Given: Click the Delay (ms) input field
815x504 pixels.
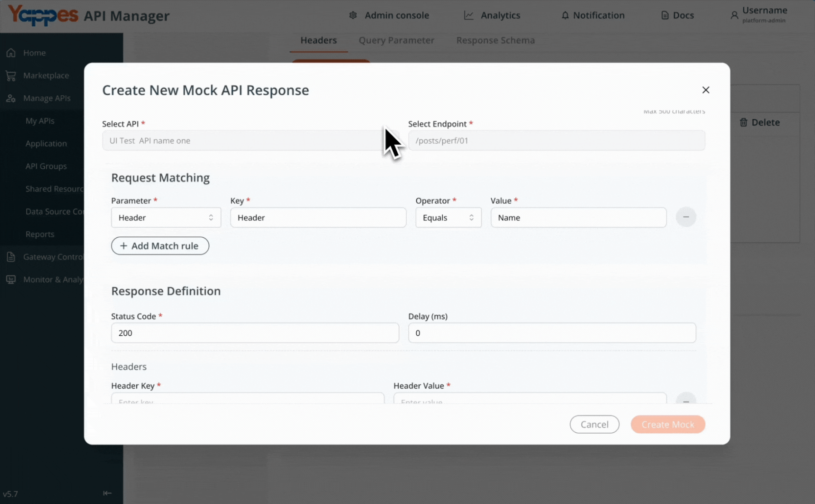Looking at the screenshot, I should click(552, 333).
